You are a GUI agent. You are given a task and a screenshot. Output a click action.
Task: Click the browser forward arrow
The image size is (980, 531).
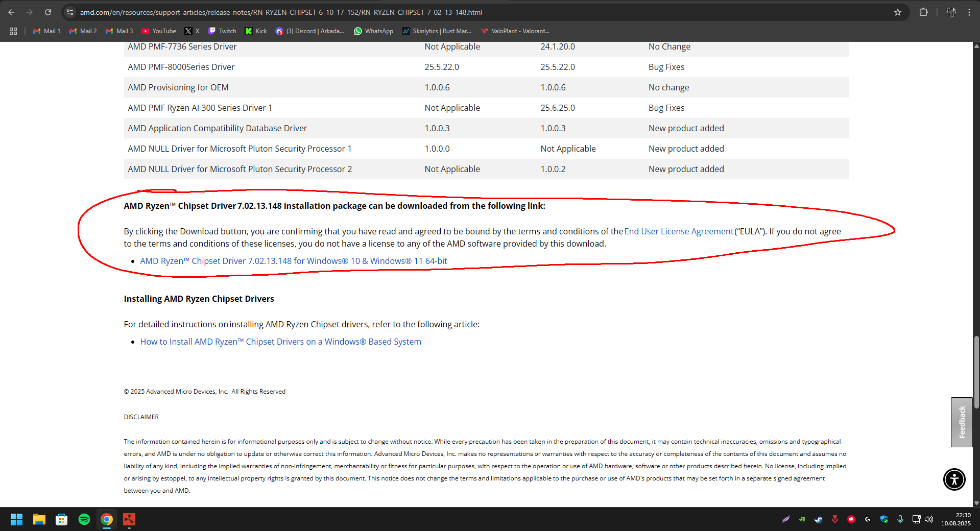click(30, 12)
